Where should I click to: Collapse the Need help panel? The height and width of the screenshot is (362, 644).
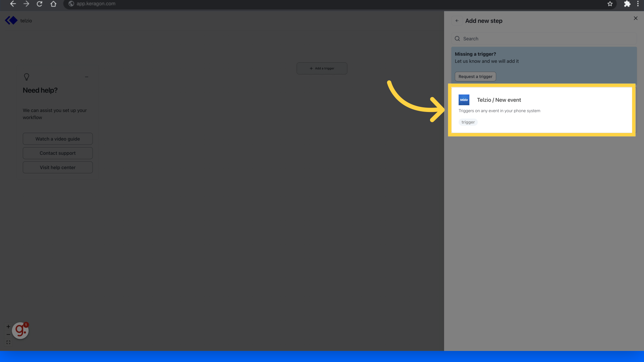(x=87, y=77)
